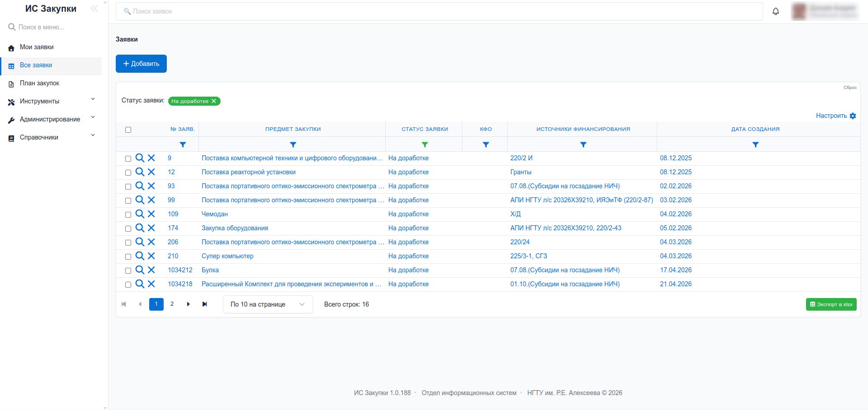Expand the Инструменты menu
The height and width of the screenshot is (410, 868).
click(x=51, y=101)
